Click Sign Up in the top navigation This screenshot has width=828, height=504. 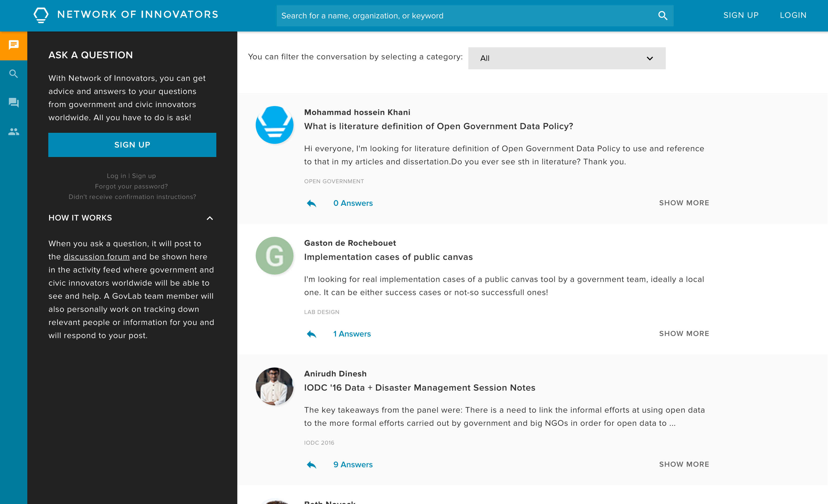[x=741, y=15]
